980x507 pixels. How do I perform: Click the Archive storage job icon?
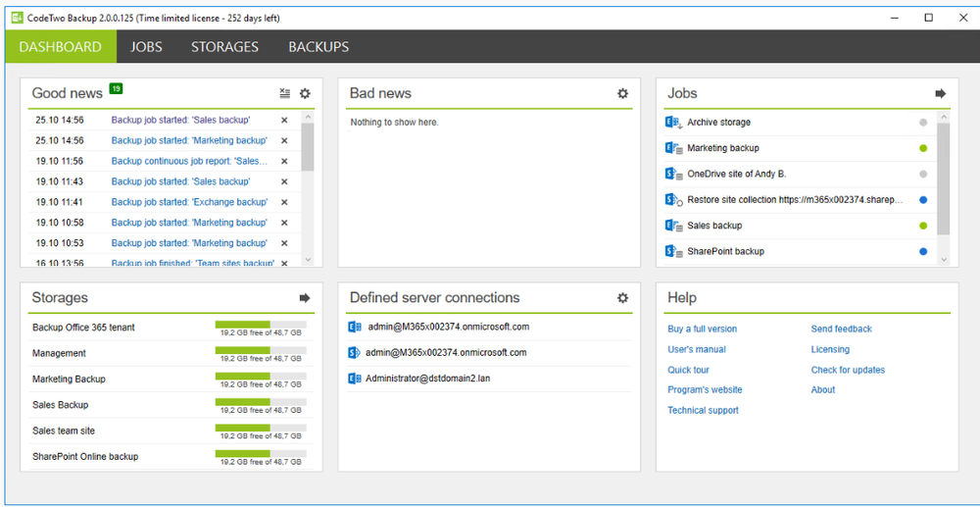[674, 123]
